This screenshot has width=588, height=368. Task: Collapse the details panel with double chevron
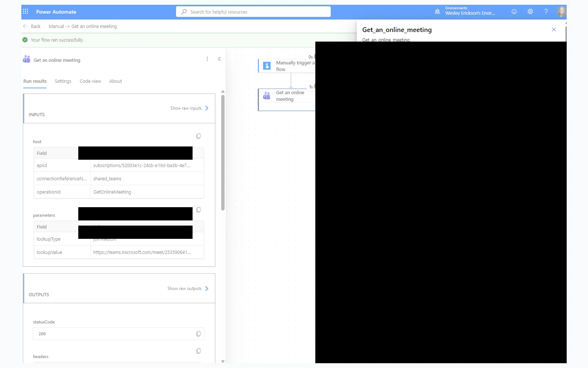(219, 59)
